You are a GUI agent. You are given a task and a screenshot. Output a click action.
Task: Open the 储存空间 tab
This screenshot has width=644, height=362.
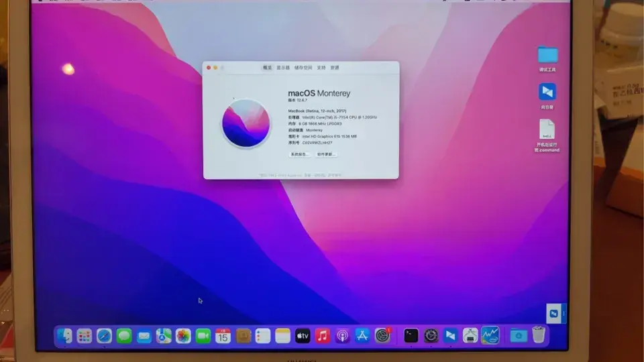click(303, 68)
